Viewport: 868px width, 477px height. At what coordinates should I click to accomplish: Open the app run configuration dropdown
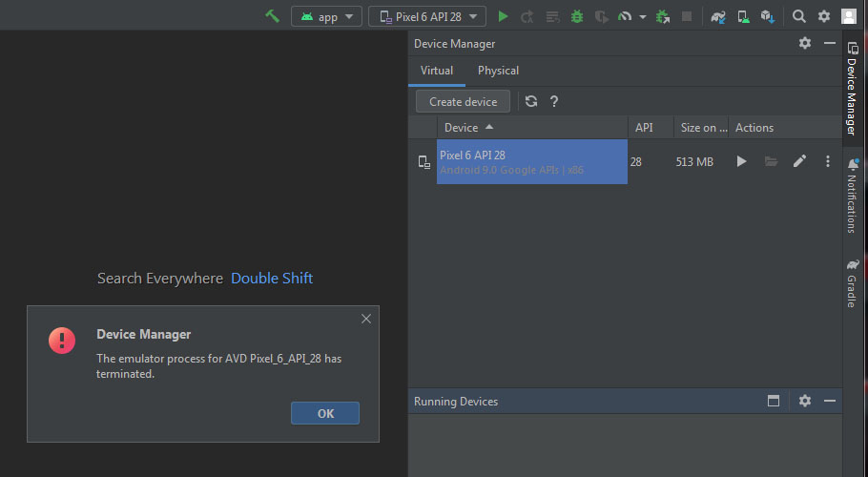point(326,16)
